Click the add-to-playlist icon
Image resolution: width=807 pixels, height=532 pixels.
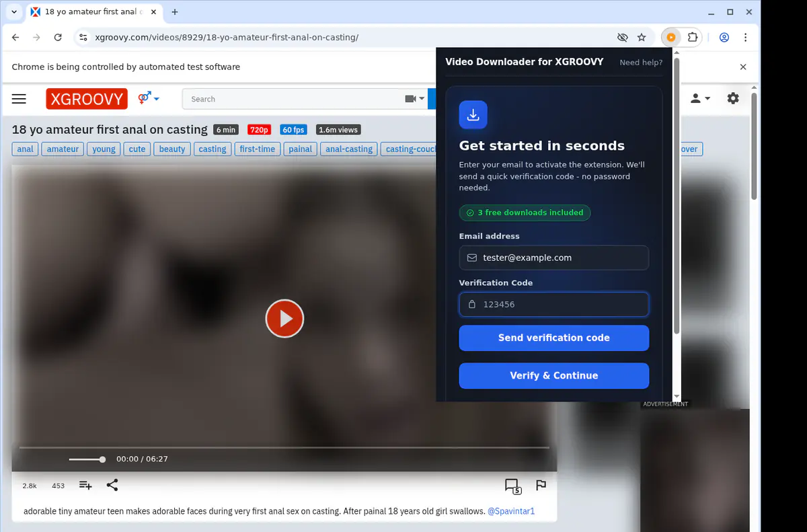click(x=85, y=485)
